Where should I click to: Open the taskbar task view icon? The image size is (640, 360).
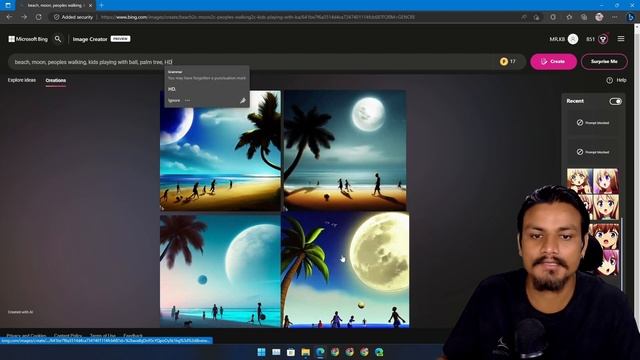coord(276,352)
